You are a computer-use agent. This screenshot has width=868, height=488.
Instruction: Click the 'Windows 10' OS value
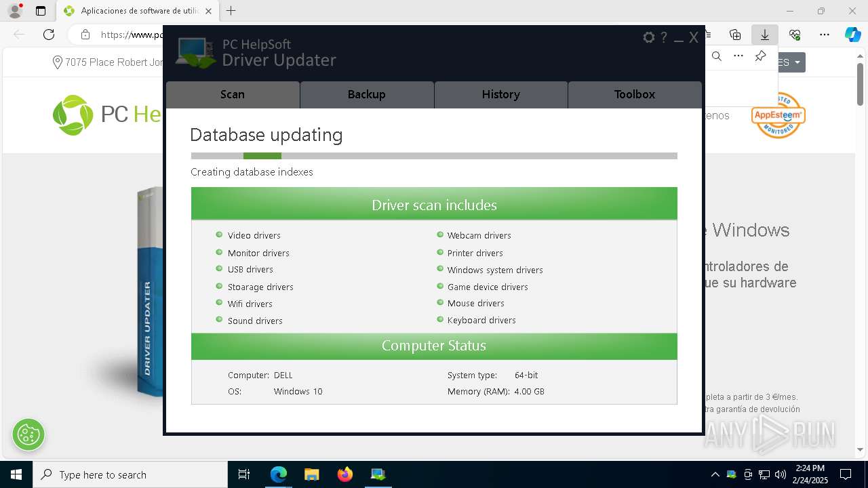pyautogui.click(x=298, y=391)
